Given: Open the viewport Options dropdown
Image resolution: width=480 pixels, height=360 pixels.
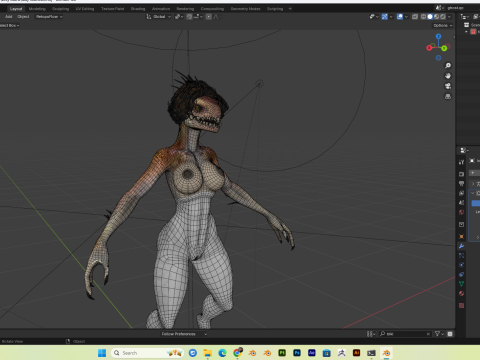Looking at the screenshot, I should click(x=443, y=25).
